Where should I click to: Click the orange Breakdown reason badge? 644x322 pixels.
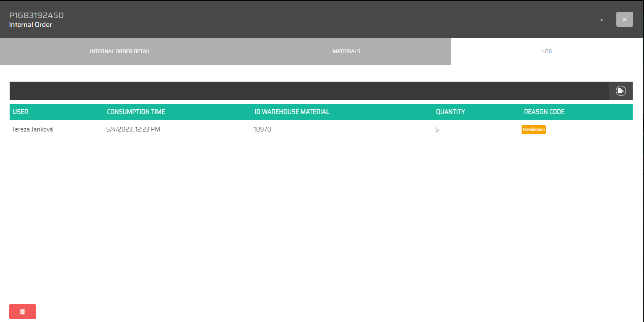(533, 129)
